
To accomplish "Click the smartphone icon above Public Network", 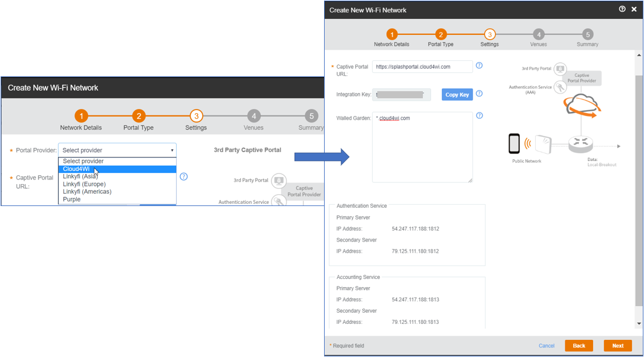I will pos(514,143).
